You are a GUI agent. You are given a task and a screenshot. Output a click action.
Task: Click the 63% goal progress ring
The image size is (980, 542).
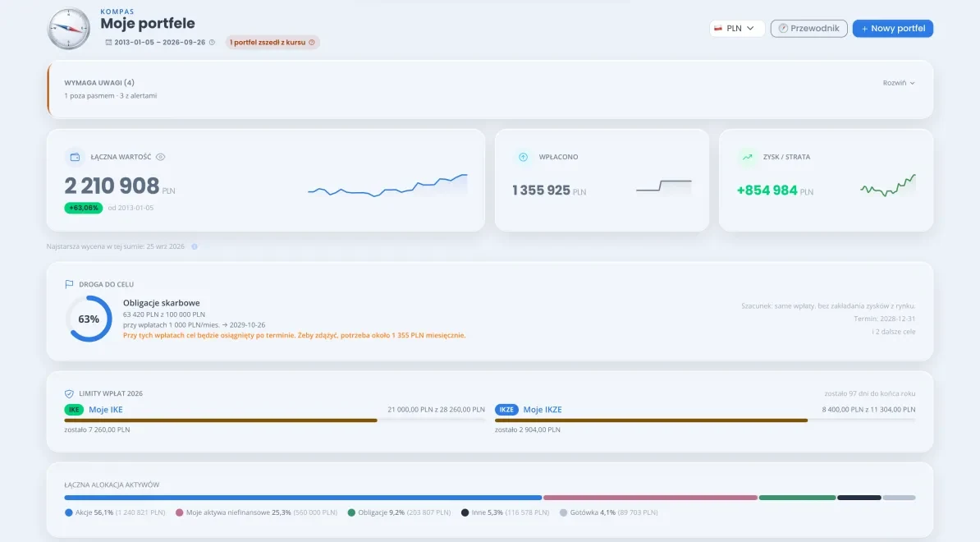[x=89, y=319]
